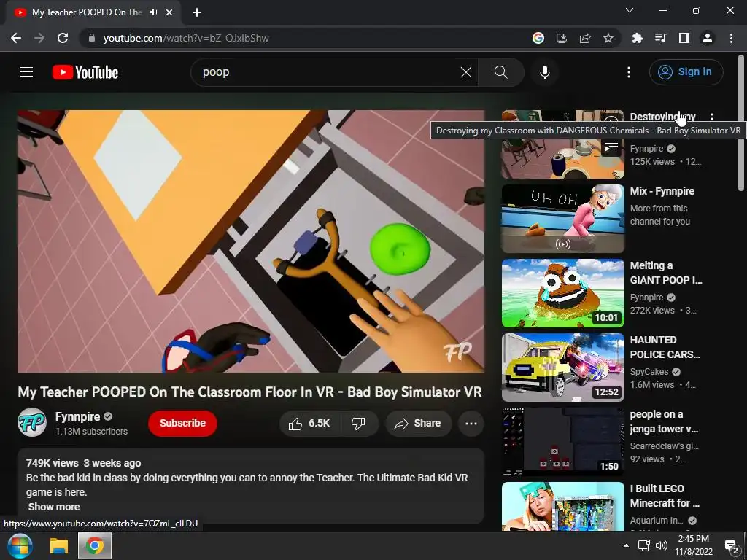747x560 pixels.
Task: Open Chrome three-dot menu
Action: tap(731, 38)
